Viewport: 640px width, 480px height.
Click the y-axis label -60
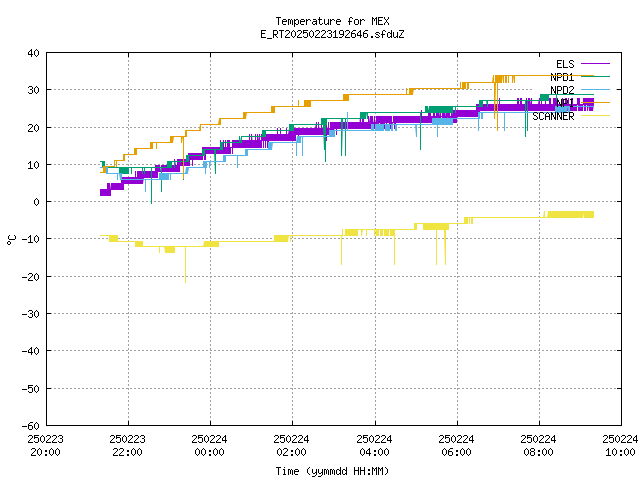point(31,426)
